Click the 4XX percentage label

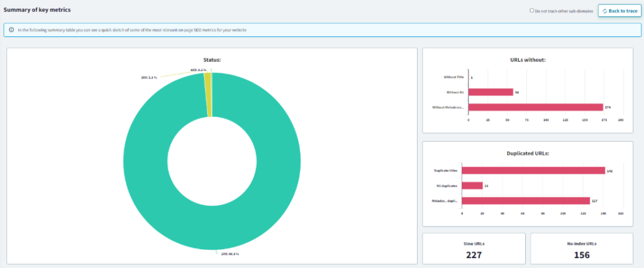[198, 70]
